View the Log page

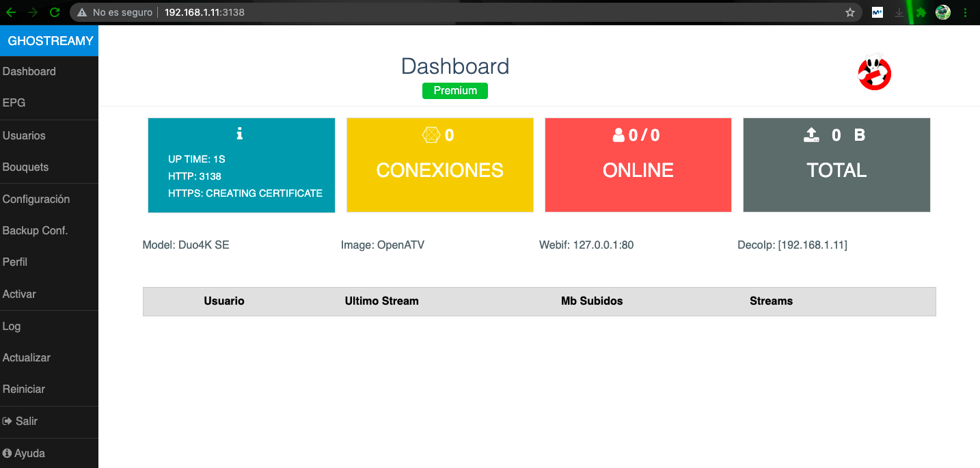12,326
